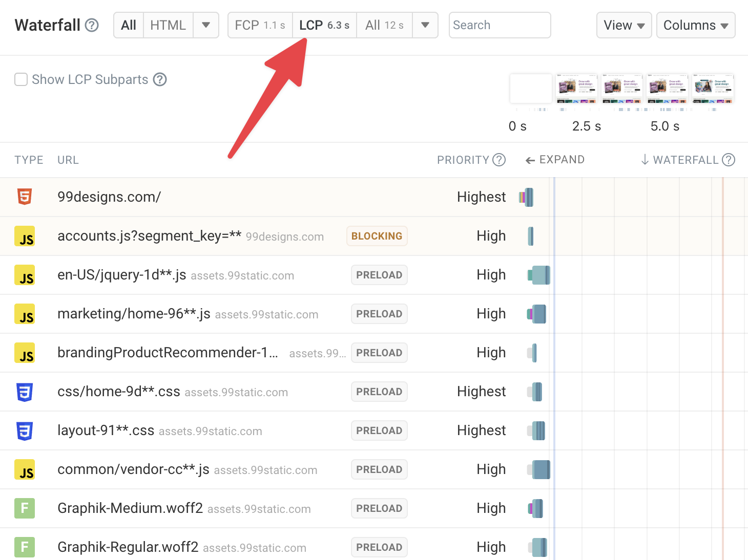Expand the milestone filter dropdown arrow
This screenshot has width=748, height=560.
coord(425,25)
